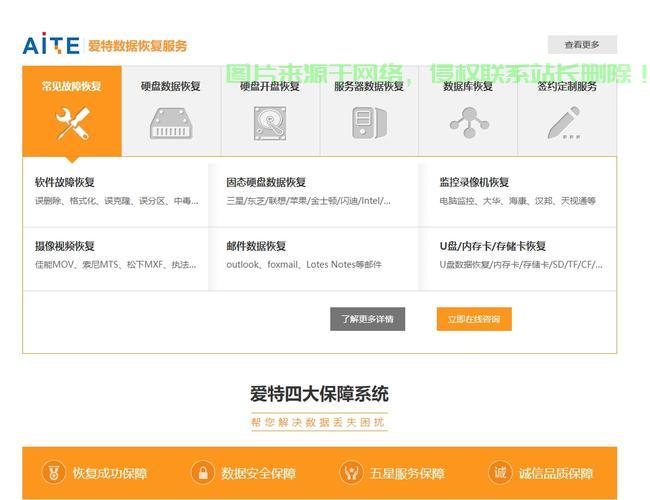Click the hard drive icon under 硬盘数据恢复

point(171,123)
